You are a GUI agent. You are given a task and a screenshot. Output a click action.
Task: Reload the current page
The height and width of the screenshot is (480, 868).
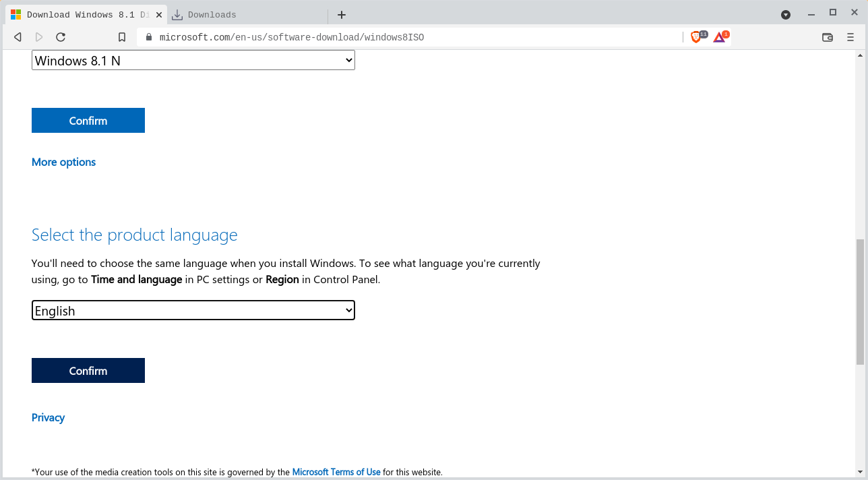click(x=61, y=37)
